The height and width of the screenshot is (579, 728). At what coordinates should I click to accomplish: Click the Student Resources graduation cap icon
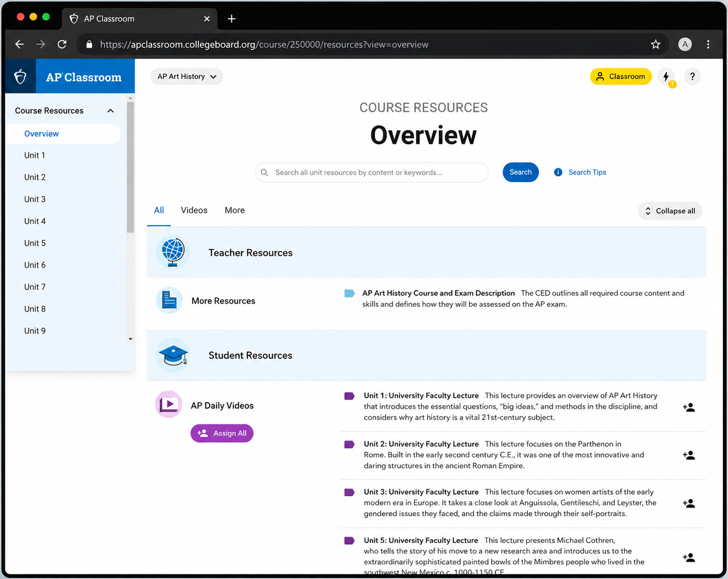(x=173, y=355)
